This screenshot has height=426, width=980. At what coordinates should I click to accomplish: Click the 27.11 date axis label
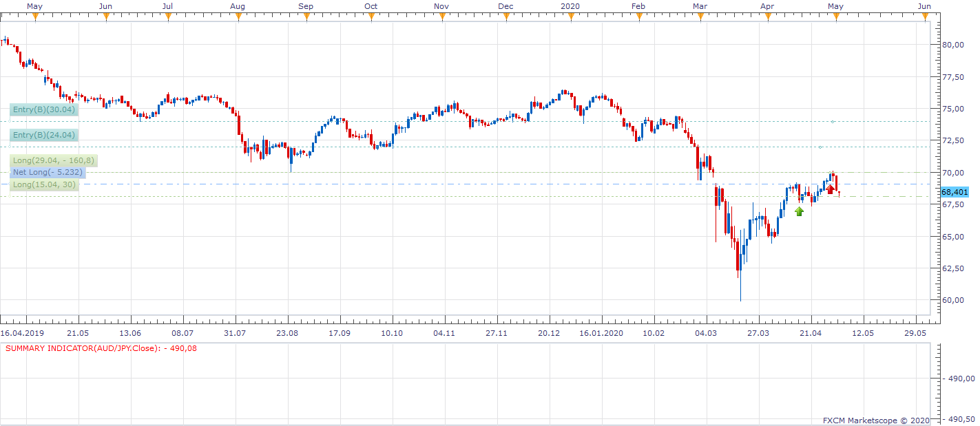click(x=497, y=333)
